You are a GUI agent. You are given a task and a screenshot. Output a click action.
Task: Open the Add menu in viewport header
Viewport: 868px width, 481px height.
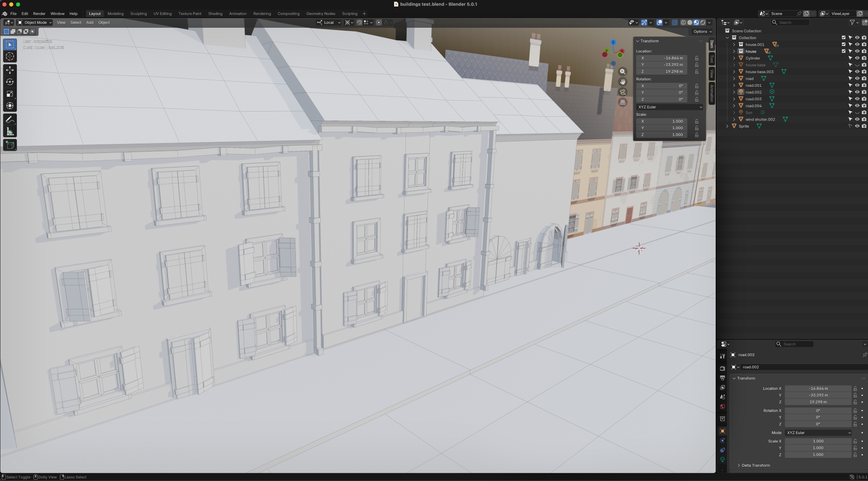[x=89, y=23]
